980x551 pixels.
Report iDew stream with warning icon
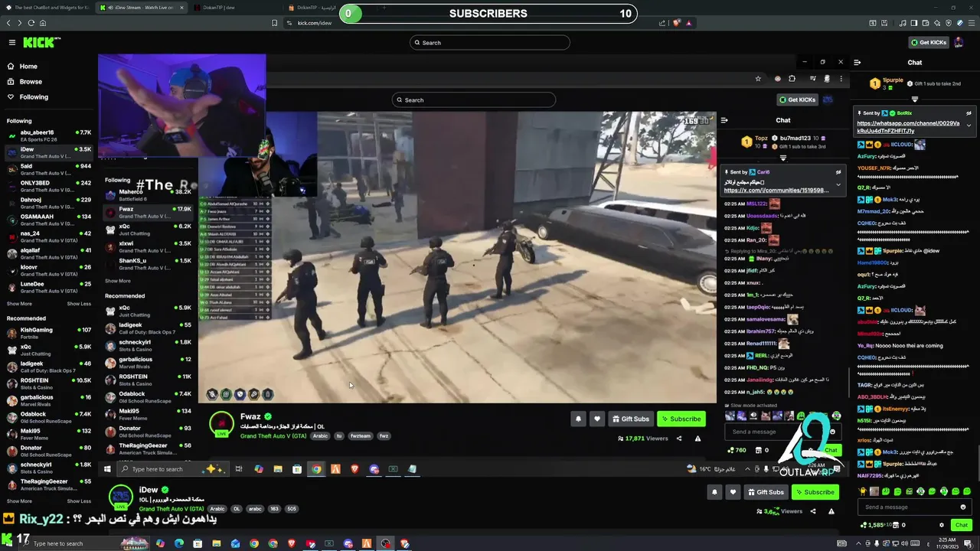click(831, 511)
